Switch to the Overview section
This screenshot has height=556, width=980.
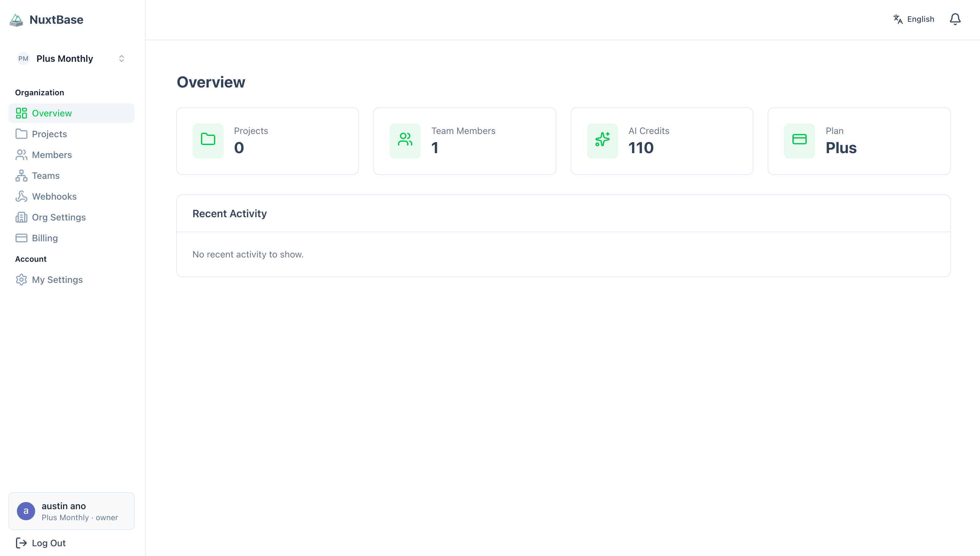point(52,113)
